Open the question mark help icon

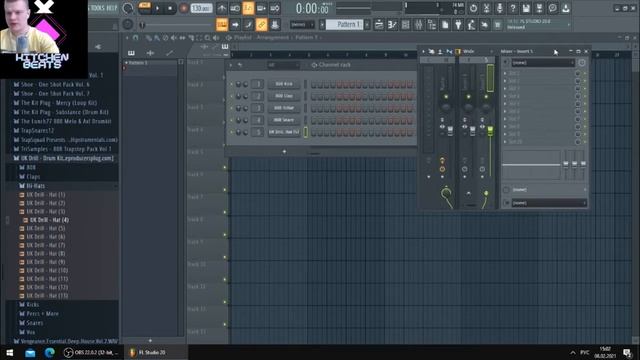[x=513, y=8]
